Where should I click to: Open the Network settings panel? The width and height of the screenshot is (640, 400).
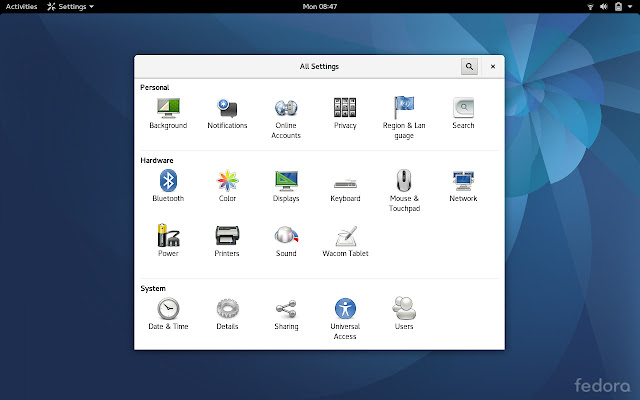coord(463,186)
